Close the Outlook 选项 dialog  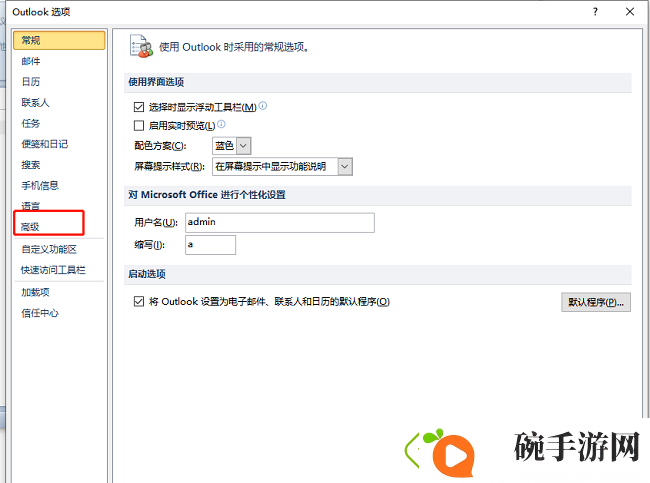(630, 12)
